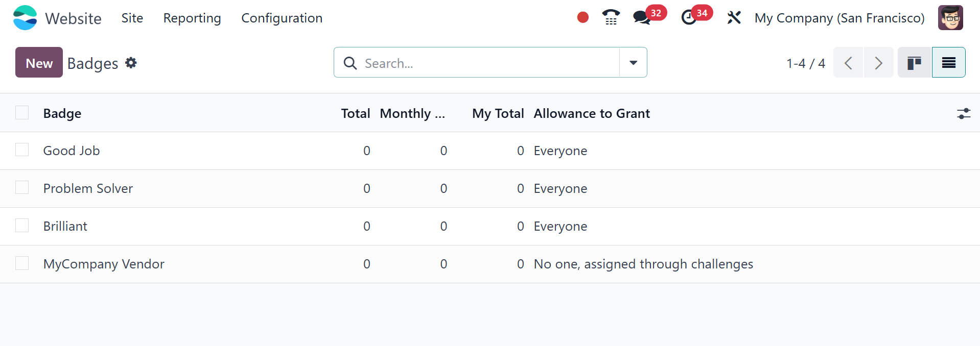Select the Problem Solver row checkbox
Screen dimensions: 980x346
pos(22,188)
